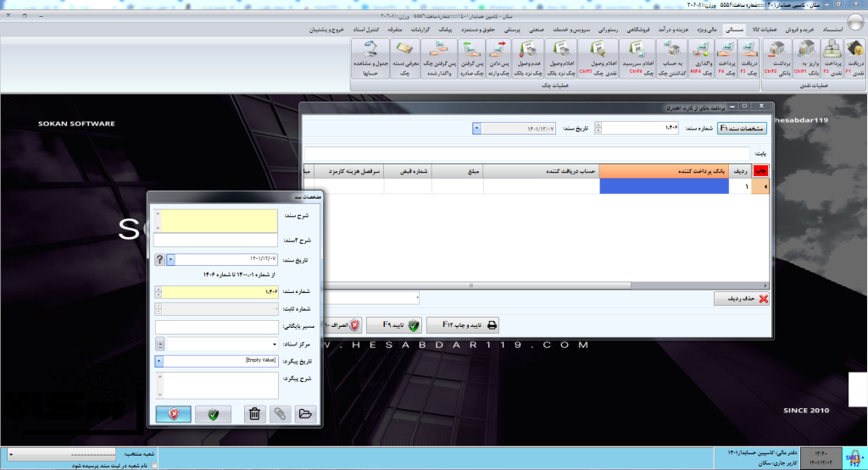This screenshot has height=470, width=868.
Task: Open the تاریخ پیگرد date dropdown
Action: pos(159,361)
